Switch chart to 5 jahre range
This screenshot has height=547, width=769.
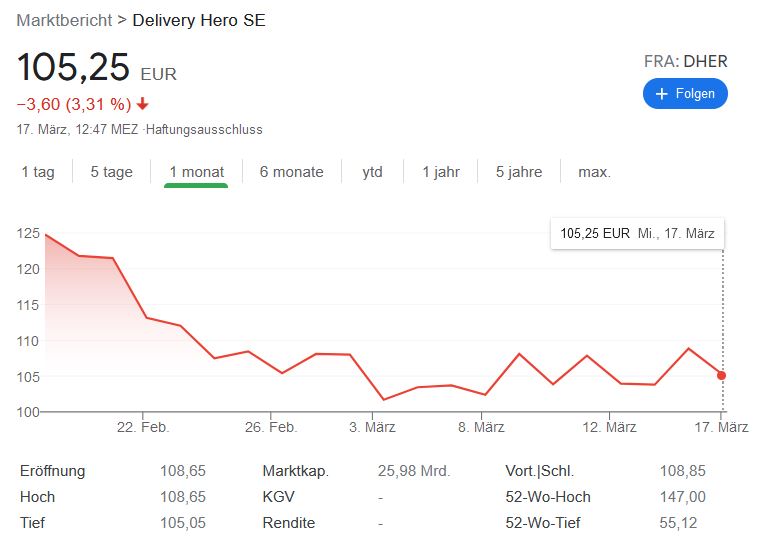point(519,172)
